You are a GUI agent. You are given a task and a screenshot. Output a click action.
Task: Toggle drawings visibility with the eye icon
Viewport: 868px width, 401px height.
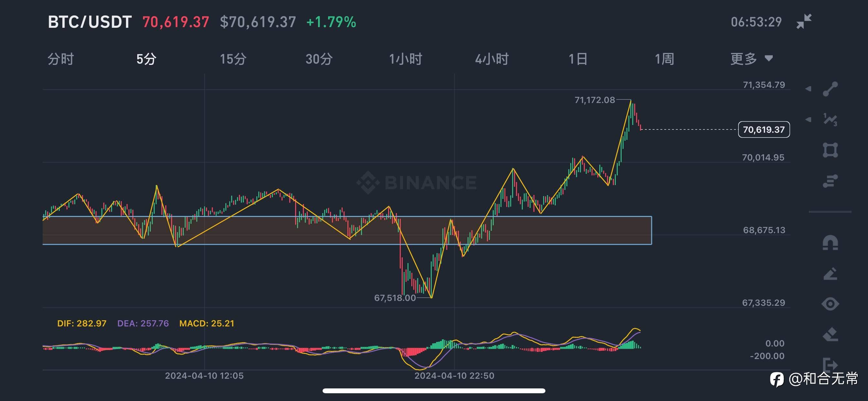click(x=830, y=304)
